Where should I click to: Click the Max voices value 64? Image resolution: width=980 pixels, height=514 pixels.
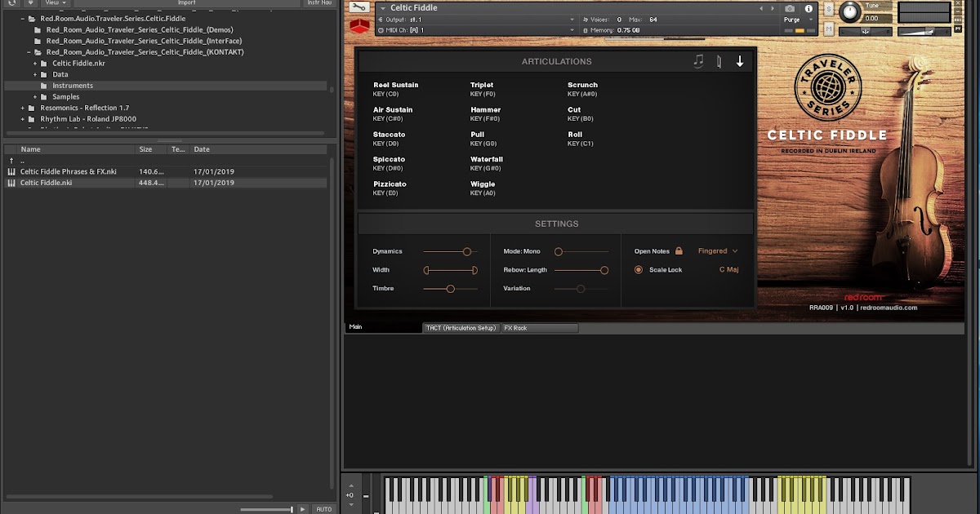pyautogui.click(x=653, y=20)
